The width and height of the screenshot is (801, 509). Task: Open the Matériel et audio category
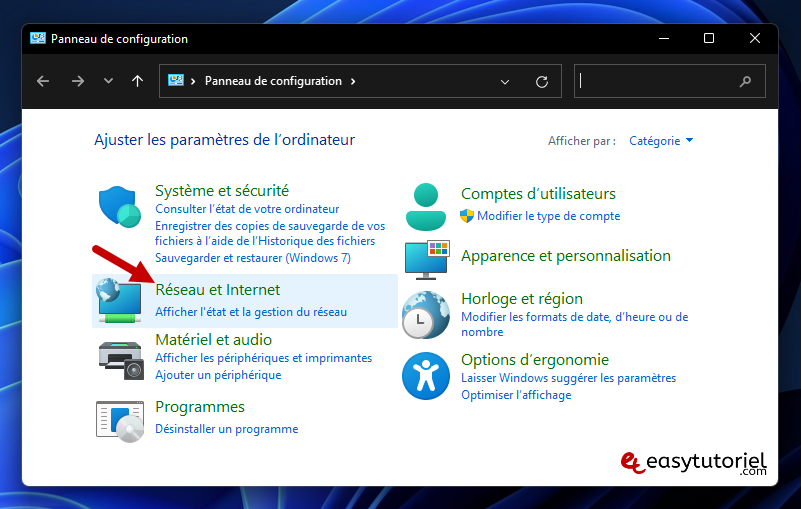click(214, 339)
